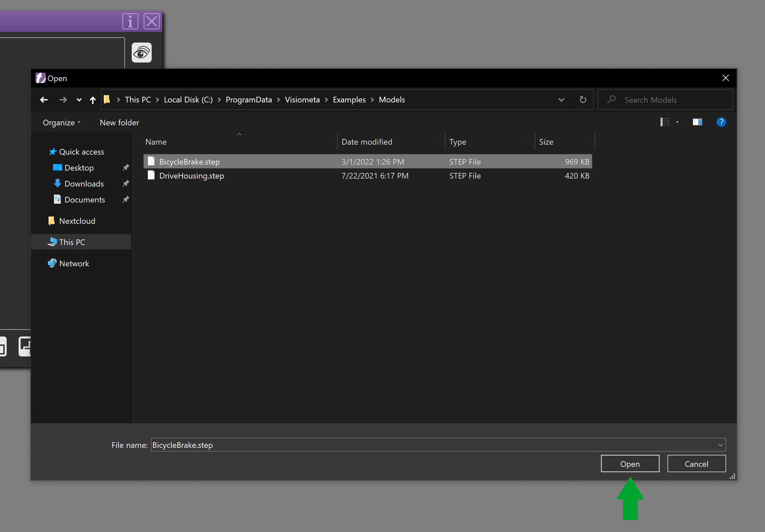The image size is (765, 532).
Task: Go forward using the right arrow
Action: click(x=63, y=100)
